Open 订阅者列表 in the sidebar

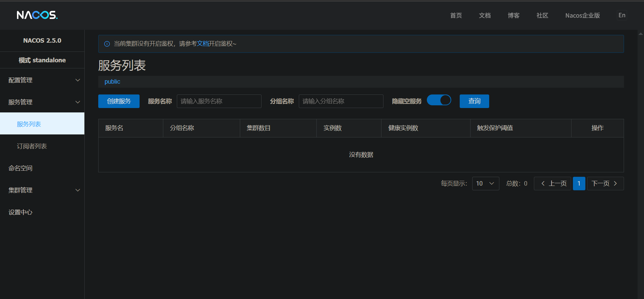point(32,146)
